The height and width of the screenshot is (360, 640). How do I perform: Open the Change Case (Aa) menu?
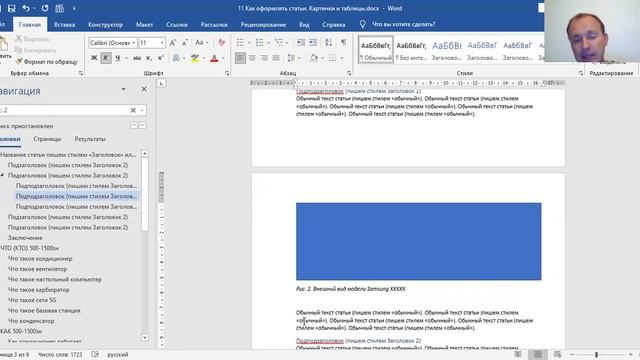coord(201,43)
